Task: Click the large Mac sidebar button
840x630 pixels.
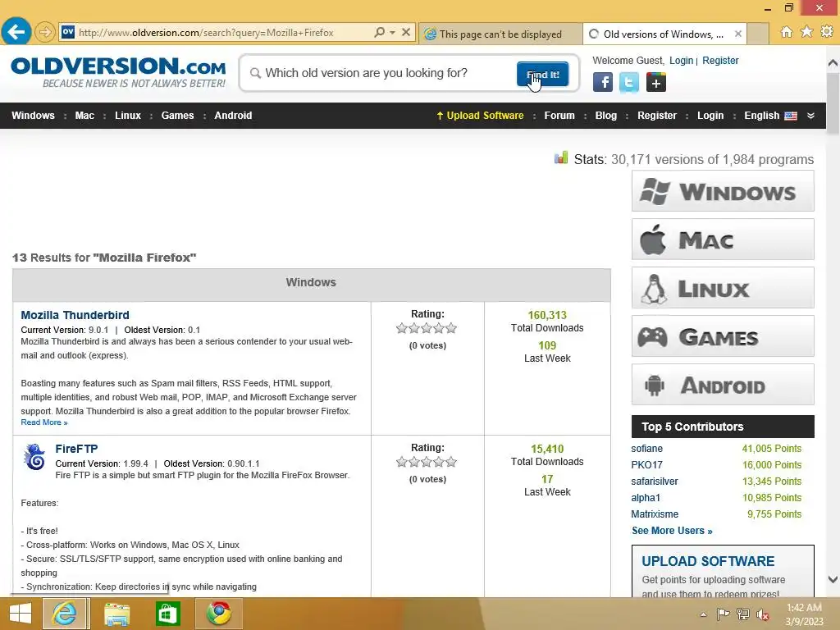Action: [x=723, y=239]
